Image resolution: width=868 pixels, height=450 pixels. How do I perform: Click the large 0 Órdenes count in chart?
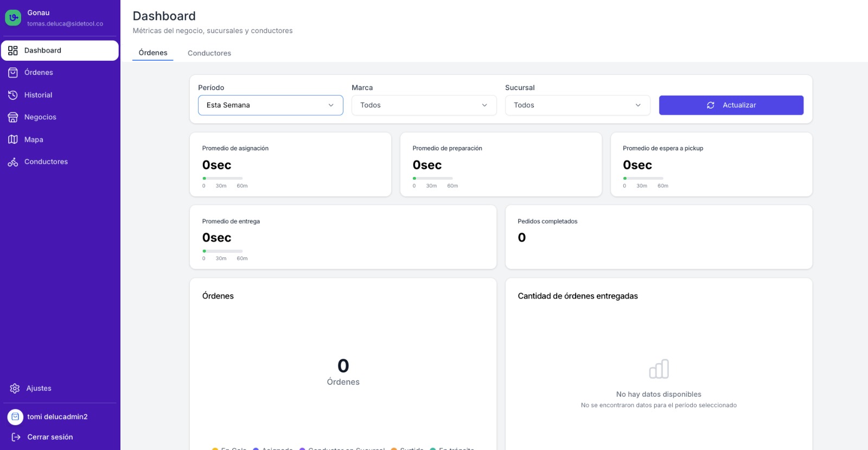tap(343, 365)
